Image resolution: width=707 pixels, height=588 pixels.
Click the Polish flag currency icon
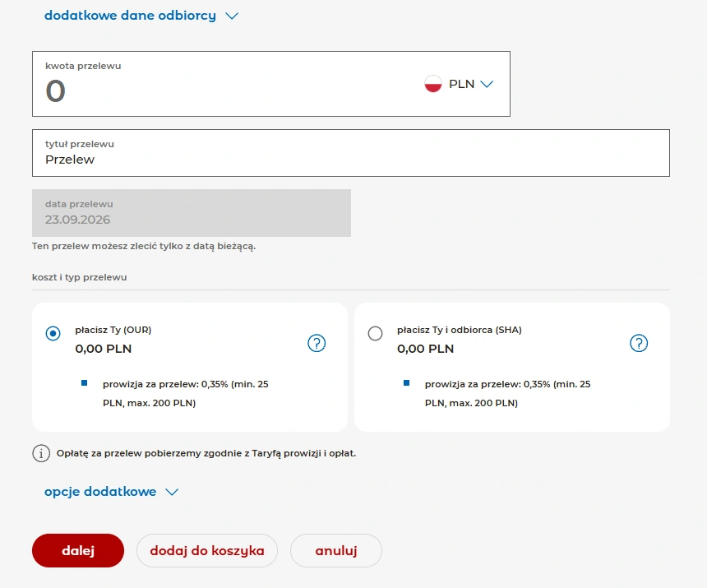[433, 84]
